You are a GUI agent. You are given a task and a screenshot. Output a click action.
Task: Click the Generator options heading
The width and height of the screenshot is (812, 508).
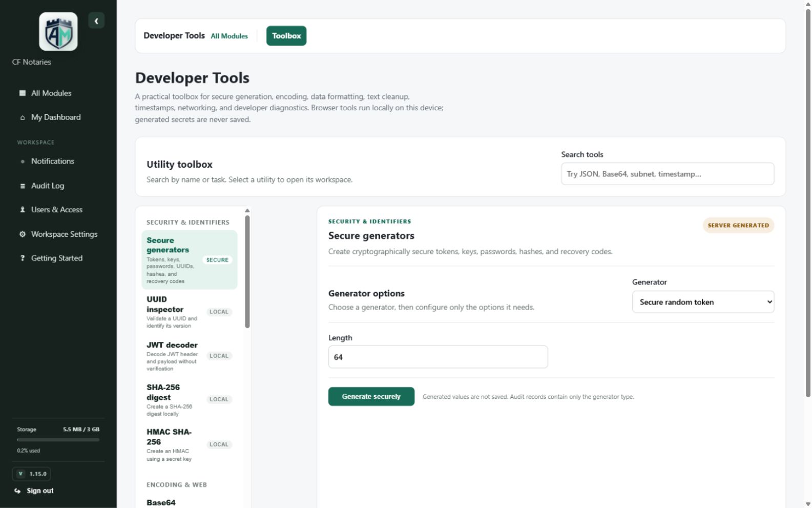pyautogui.click(x=366, y=293)
